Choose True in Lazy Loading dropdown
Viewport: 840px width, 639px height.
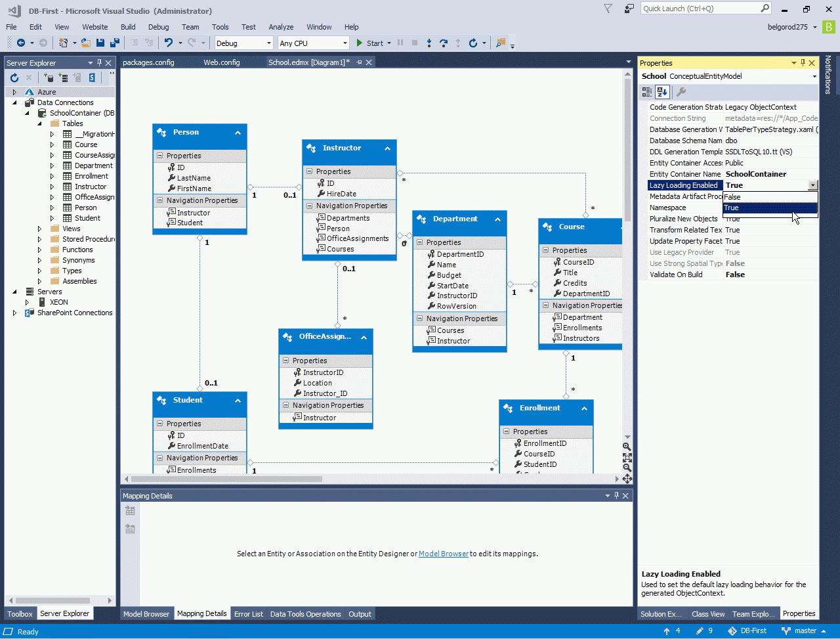pos(770,208)
